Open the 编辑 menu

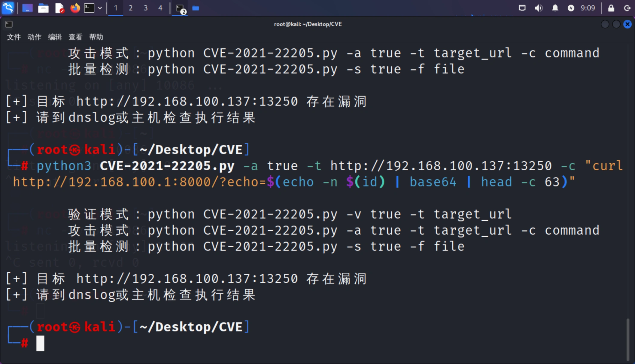click(x=55, y=37)
